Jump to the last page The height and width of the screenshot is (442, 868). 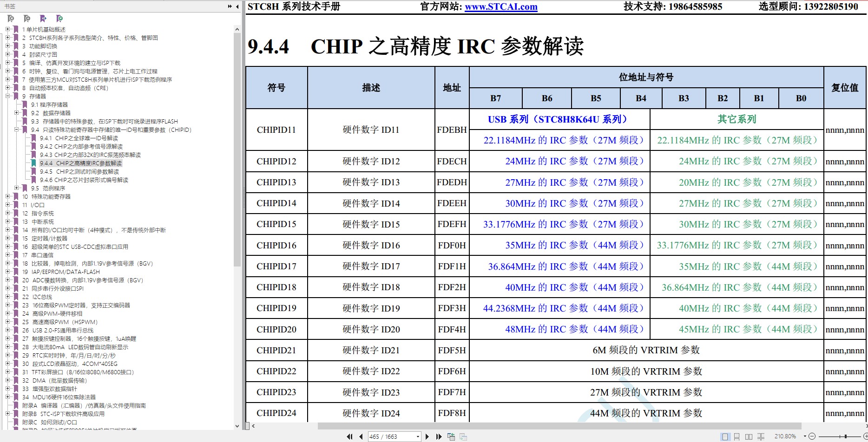pos(439,436)
